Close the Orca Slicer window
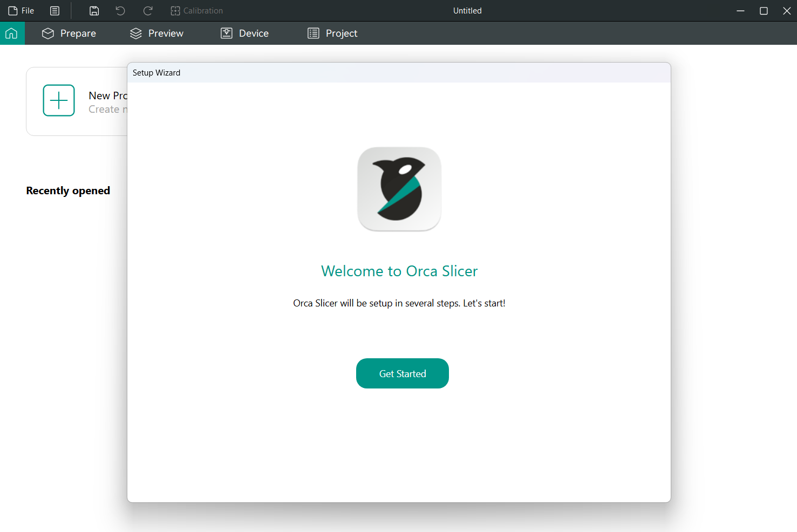The image size is (797, 532). [x=787, y=11]
